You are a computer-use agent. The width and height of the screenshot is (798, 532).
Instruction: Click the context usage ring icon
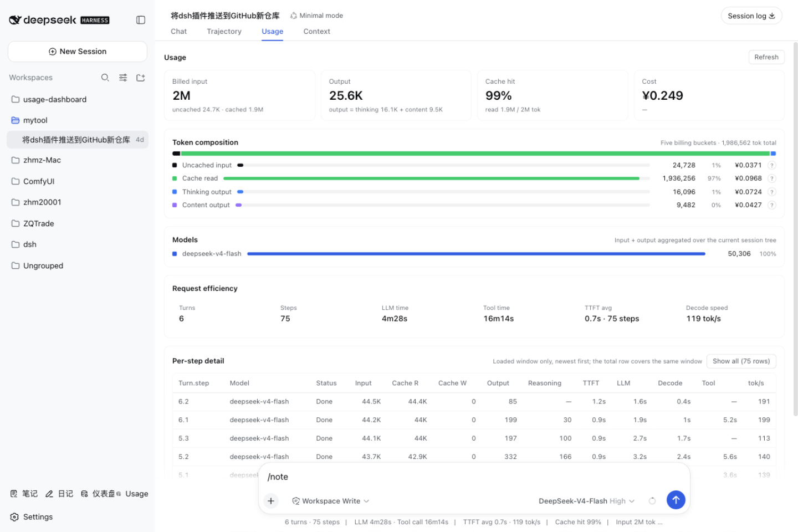(652, 501)
